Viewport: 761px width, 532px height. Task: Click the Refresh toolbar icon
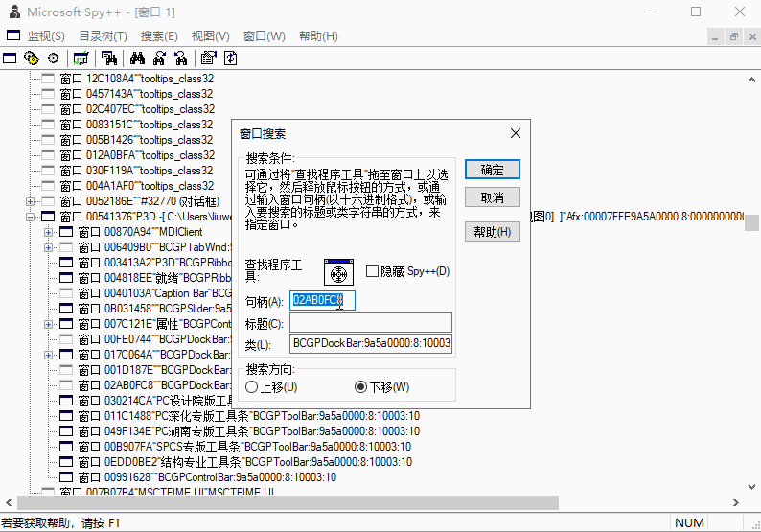coord(231,58)
